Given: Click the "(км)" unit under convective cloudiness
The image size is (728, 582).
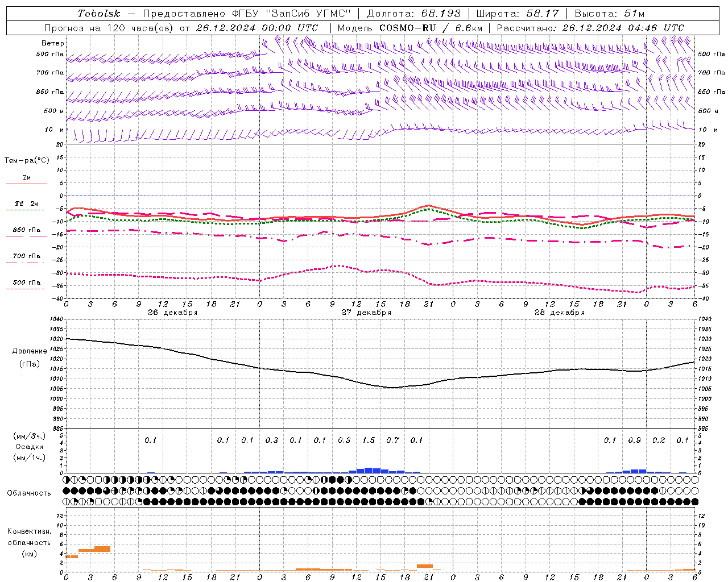Looking at the screenshot, I should [x=29, y=554].
